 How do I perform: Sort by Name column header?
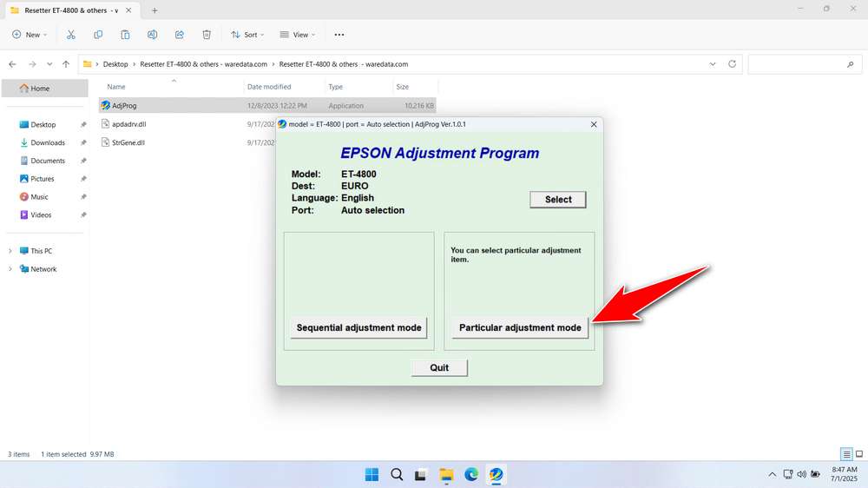click(115, 87)
